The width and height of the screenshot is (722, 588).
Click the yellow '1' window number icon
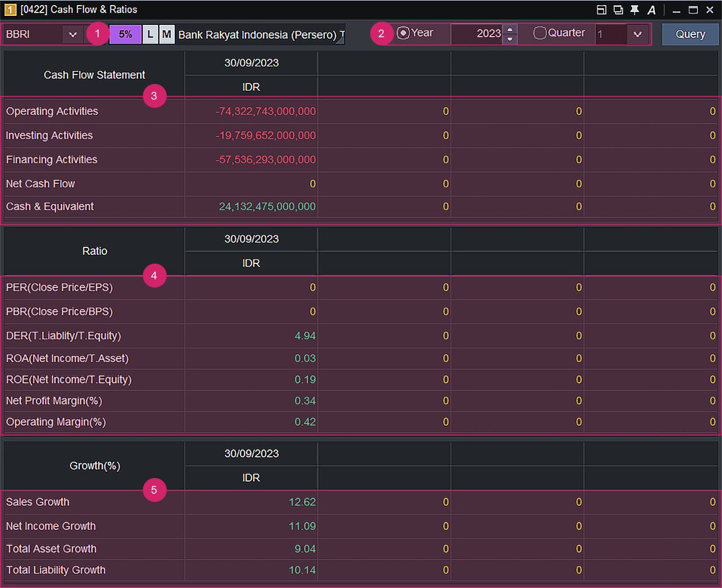point(10,10)
